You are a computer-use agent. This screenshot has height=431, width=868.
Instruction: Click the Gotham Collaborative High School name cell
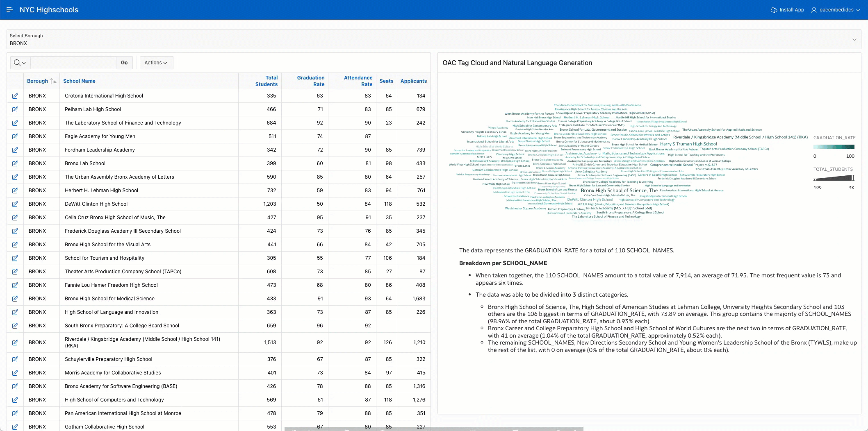point(105,427)
